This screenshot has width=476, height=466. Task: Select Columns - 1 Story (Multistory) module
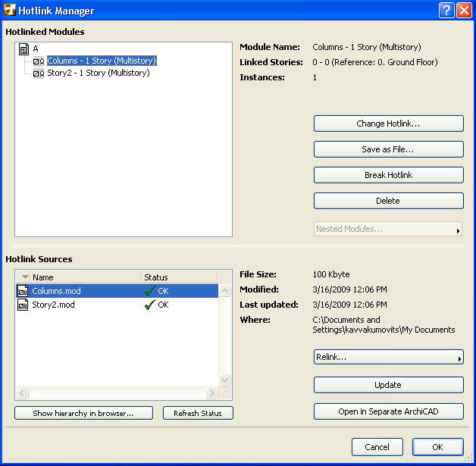[102, 61]
